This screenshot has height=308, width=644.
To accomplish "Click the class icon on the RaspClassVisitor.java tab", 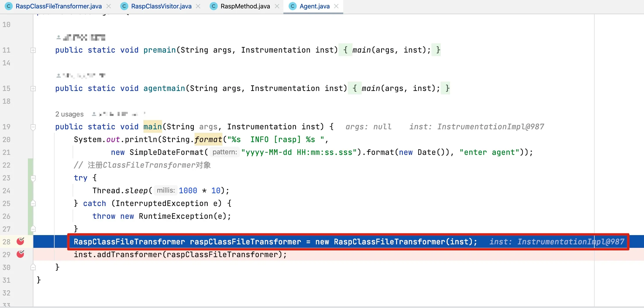I will tap(124, 6).
